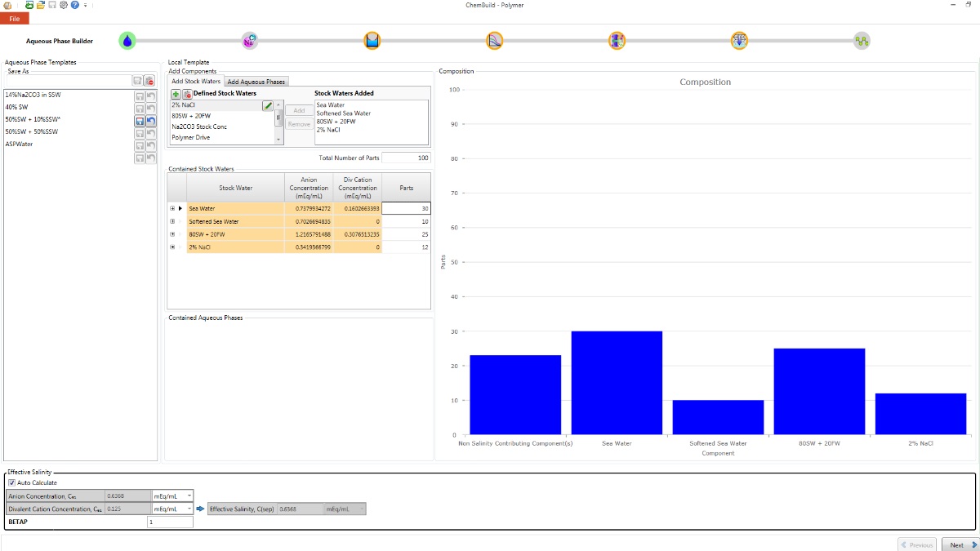Switch to Add Stock Waters tab

coord(196,82)
